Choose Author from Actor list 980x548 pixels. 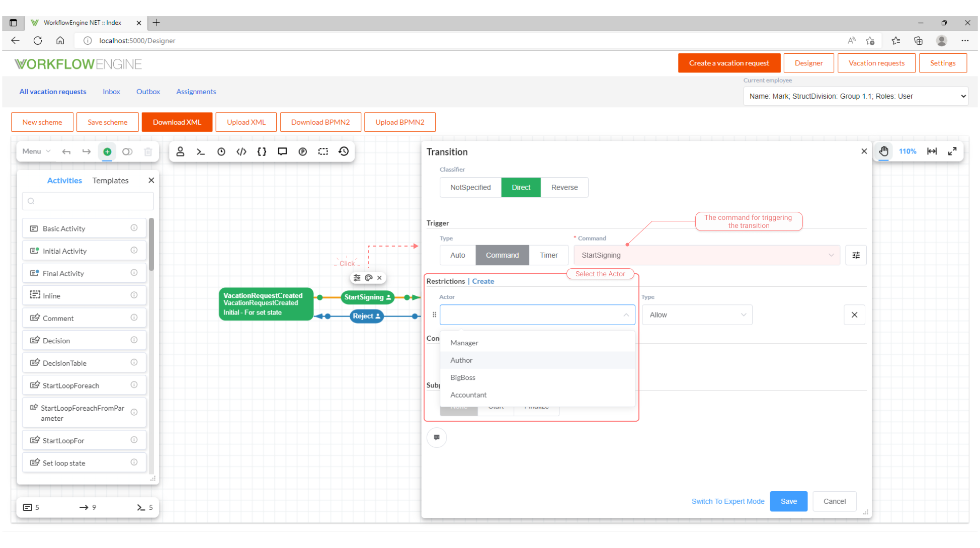(x=537, y=360)
